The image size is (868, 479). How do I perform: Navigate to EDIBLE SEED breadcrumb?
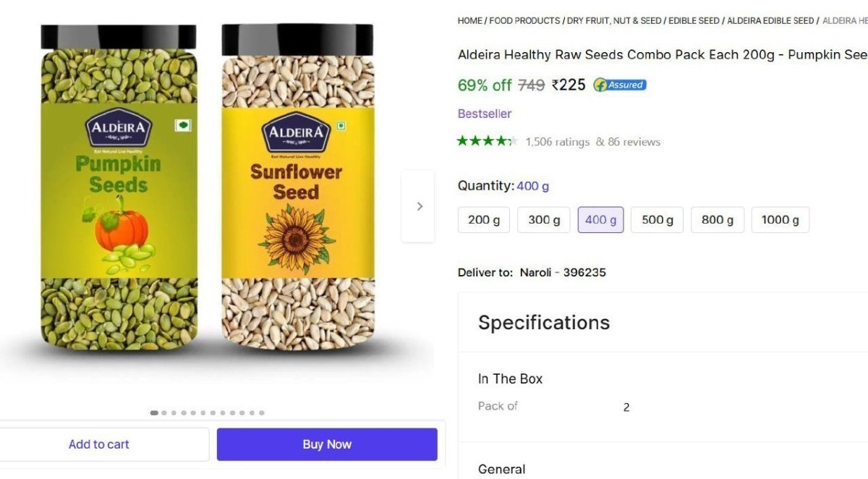(x=694, y=21)
